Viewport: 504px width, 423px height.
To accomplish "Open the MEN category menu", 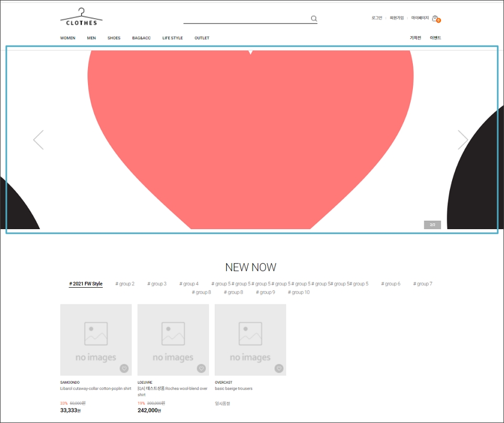I will [x=91, y=38].
